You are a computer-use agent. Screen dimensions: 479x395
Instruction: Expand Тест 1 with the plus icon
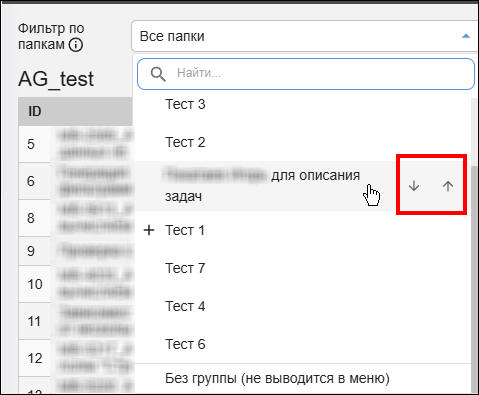coord(149,230)
